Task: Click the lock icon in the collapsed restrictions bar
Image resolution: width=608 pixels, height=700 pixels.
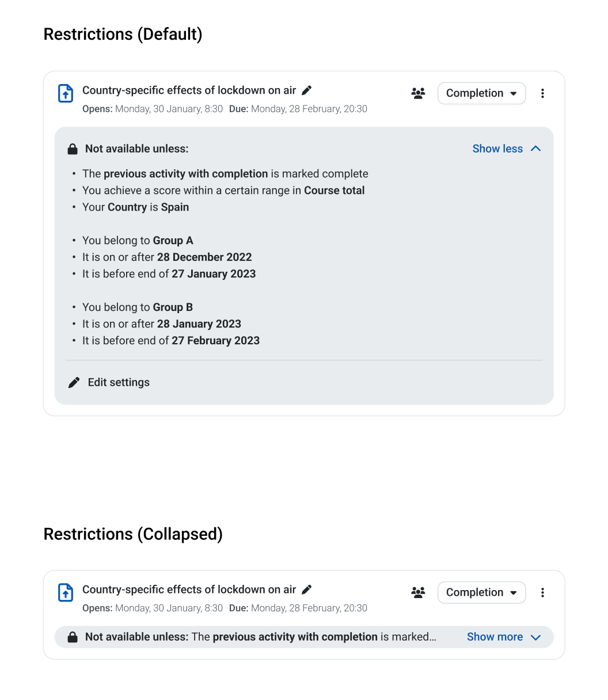Action: [x=73, y=637]
